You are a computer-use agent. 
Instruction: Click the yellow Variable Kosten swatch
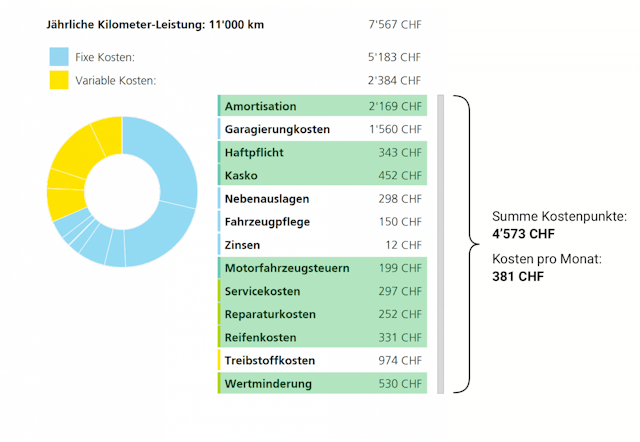pyautogui.click(x=58, y=80)
